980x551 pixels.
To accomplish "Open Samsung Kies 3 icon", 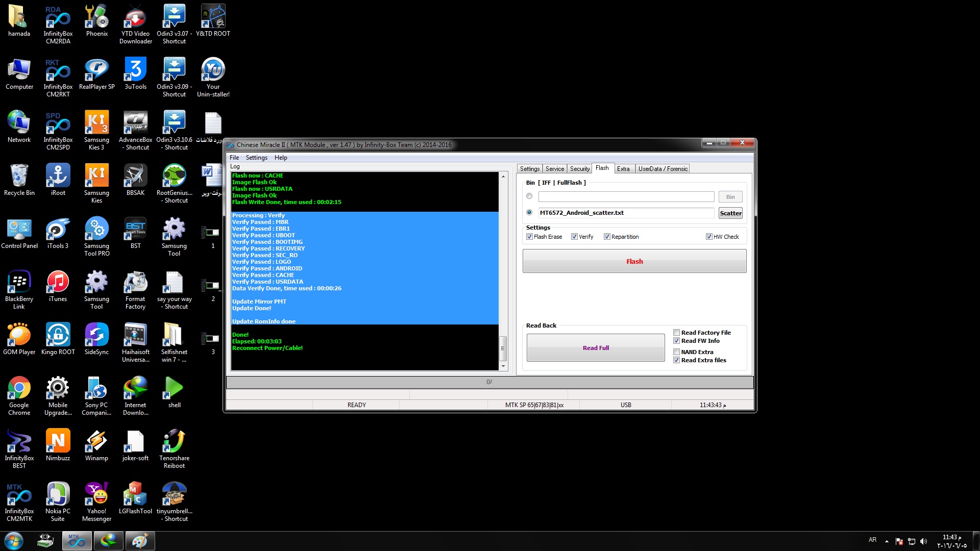I will click(x=97, y=130).
